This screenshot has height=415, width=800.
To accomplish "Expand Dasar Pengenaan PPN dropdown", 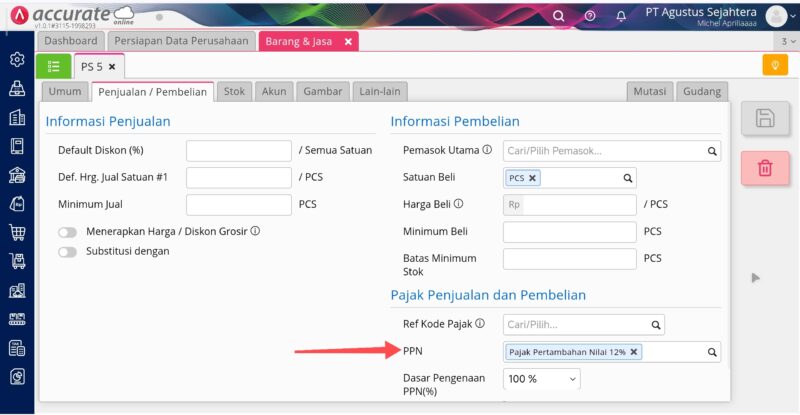I will [541, 379].
